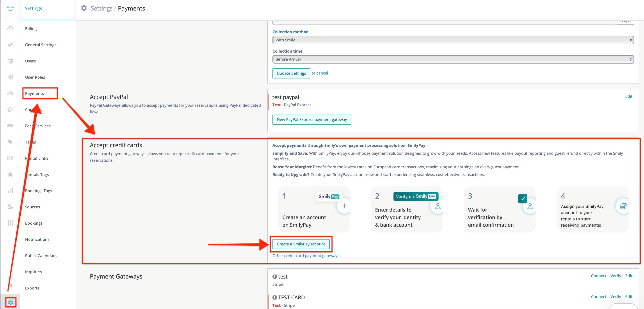
Task: Click New PayPal Express payment gateway
Action: [x=312, y=119]
